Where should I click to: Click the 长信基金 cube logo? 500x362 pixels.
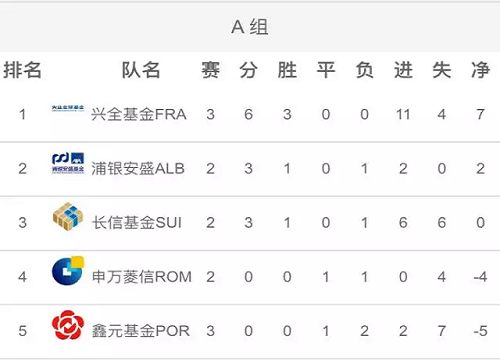tap(68, 217)
